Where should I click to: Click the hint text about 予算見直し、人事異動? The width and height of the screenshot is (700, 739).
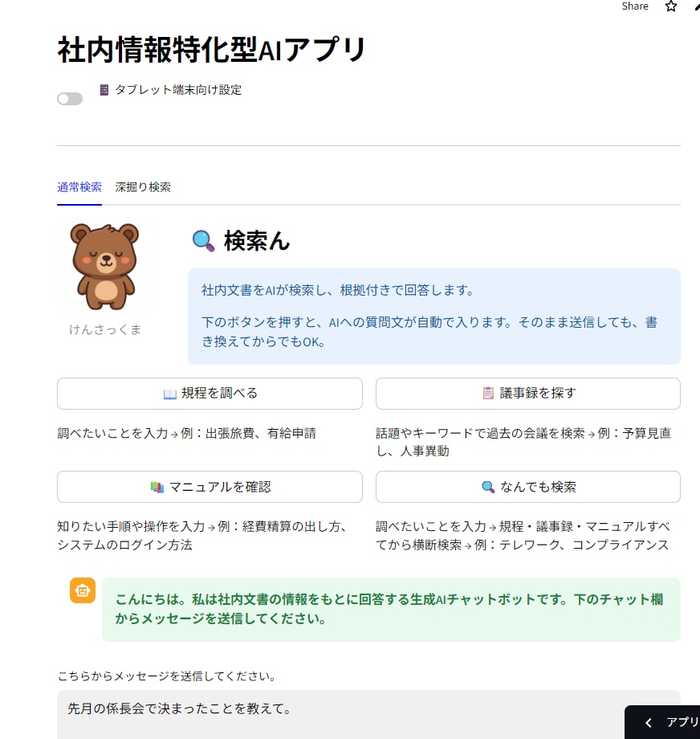click(523, 442)
